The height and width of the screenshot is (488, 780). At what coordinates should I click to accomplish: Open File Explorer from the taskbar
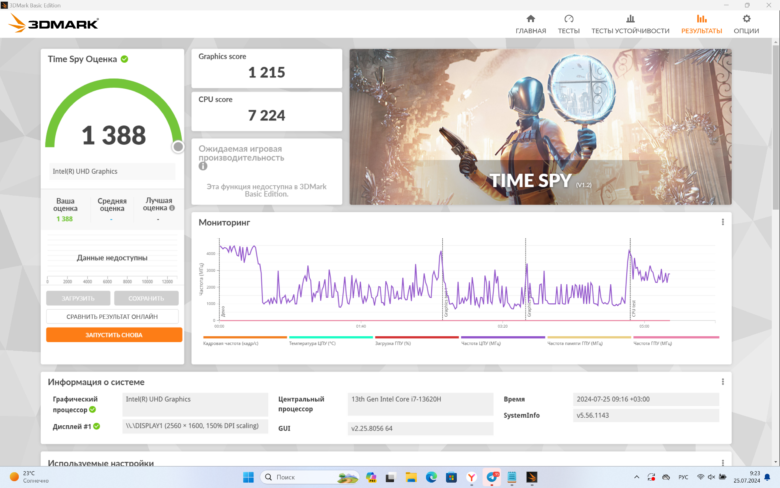tap(411, 477)
